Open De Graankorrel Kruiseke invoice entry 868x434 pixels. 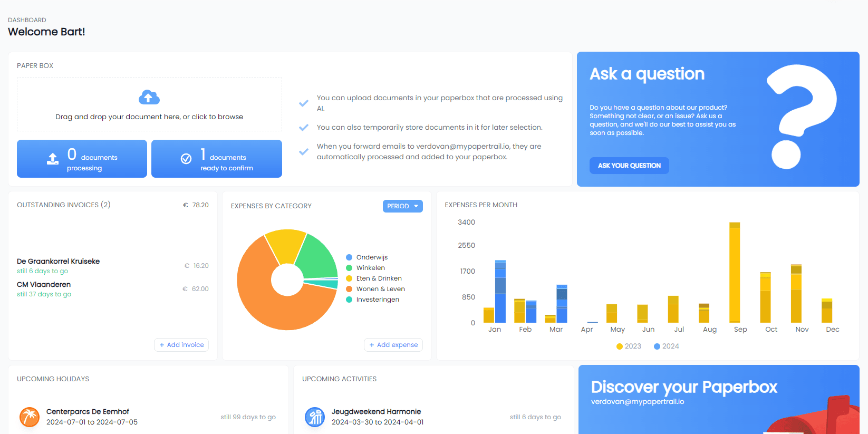click(58, 262)
